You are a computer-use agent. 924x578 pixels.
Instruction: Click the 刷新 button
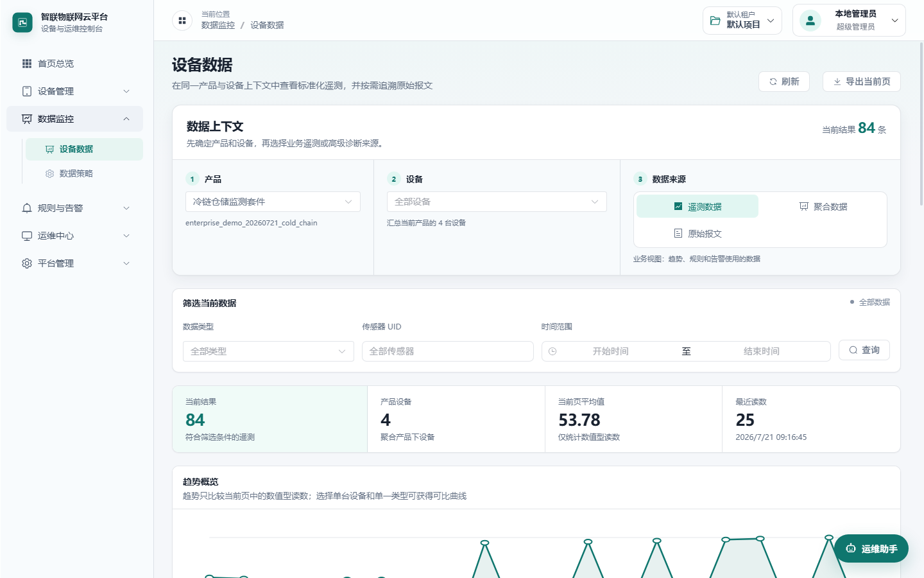tap(784, 82)
